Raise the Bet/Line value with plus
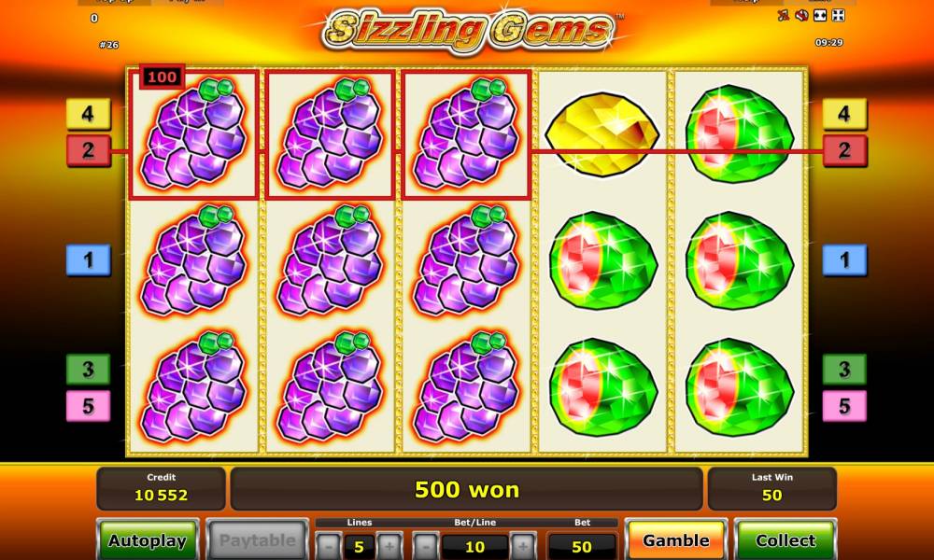 tap(522, 546)
